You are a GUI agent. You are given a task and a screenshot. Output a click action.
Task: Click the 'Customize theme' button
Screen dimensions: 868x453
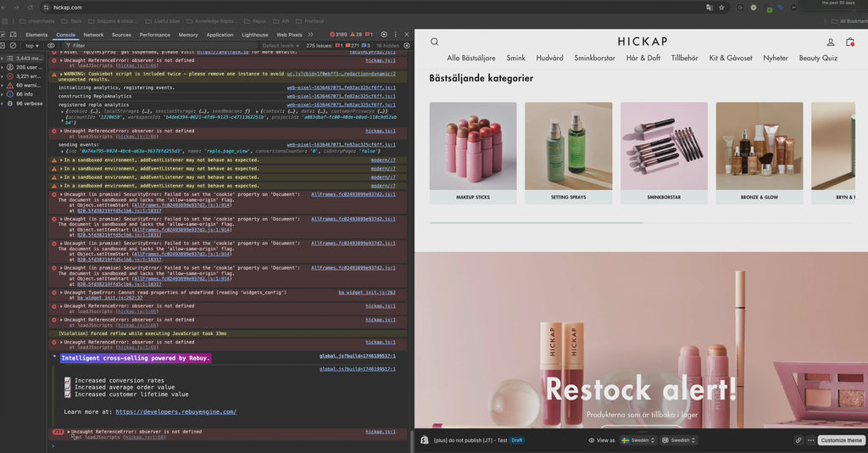(842, 440)
